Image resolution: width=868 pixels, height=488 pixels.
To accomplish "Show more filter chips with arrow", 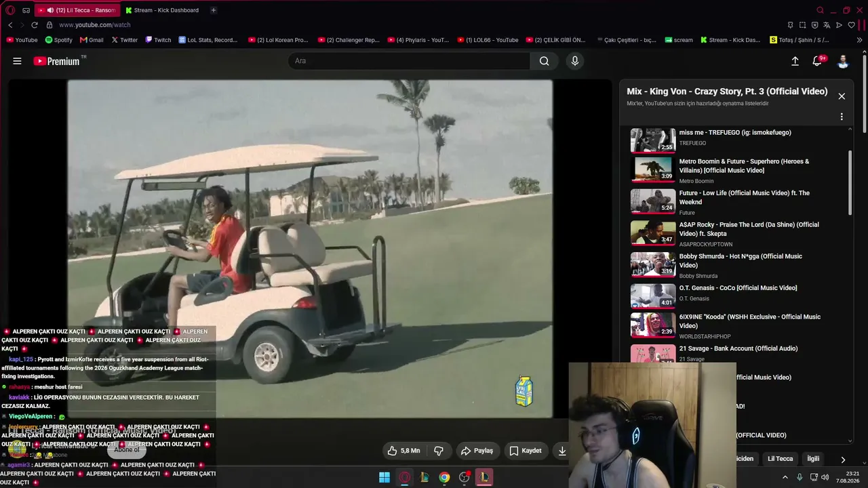I will [843, 460].
